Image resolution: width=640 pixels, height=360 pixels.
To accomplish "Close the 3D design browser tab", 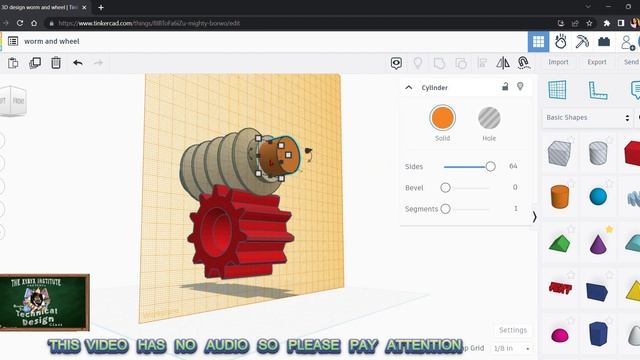I will coord(84,7).
